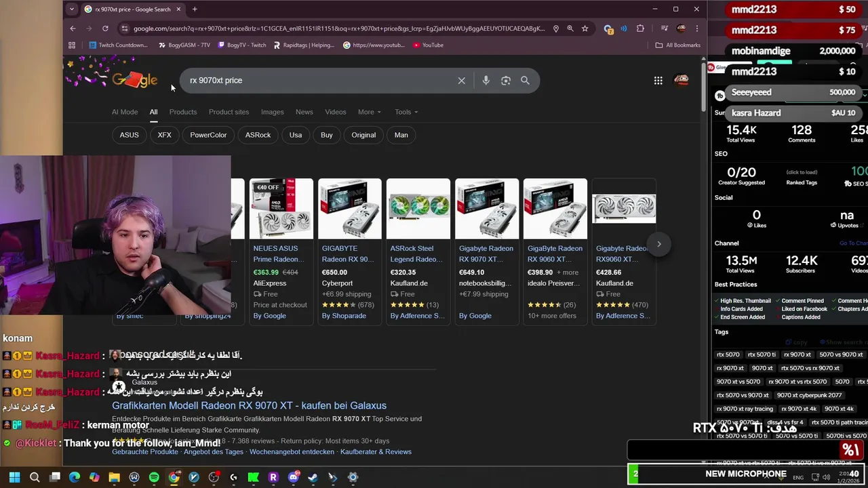Search by image with Google Lens
This screenshot has height=488, width=868.
tap(506, 81)
